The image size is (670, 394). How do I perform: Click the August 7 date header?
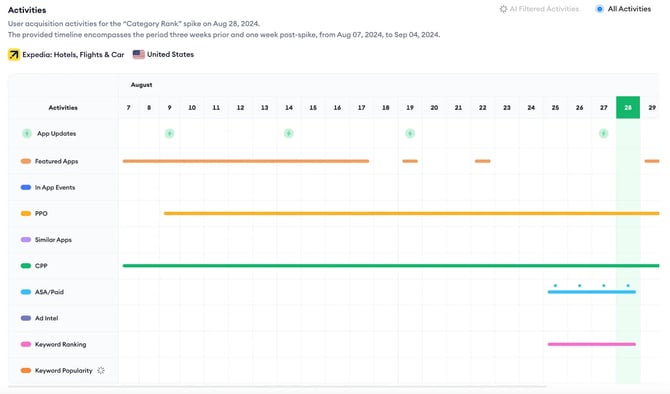click(x=128, y=108)
